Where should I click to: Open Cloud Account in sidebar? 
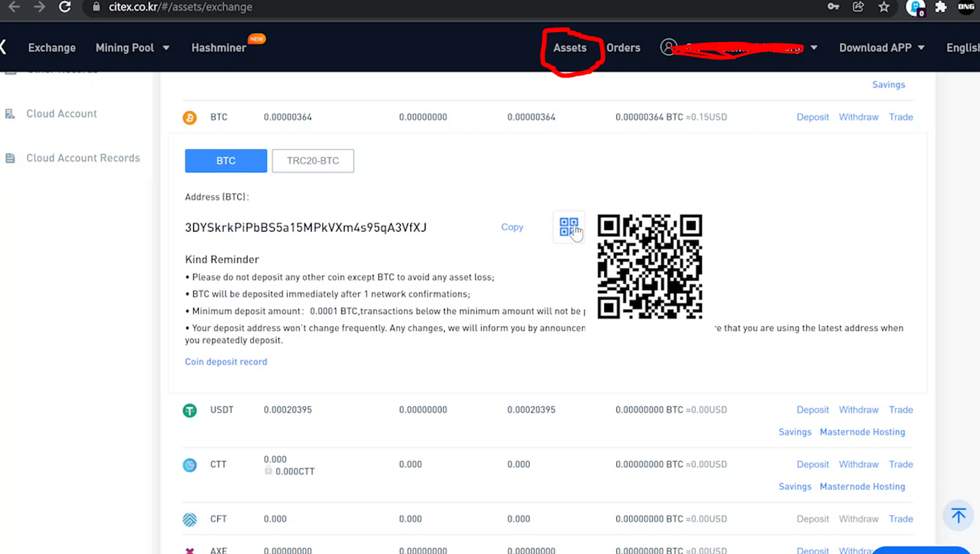pos(62,113)
